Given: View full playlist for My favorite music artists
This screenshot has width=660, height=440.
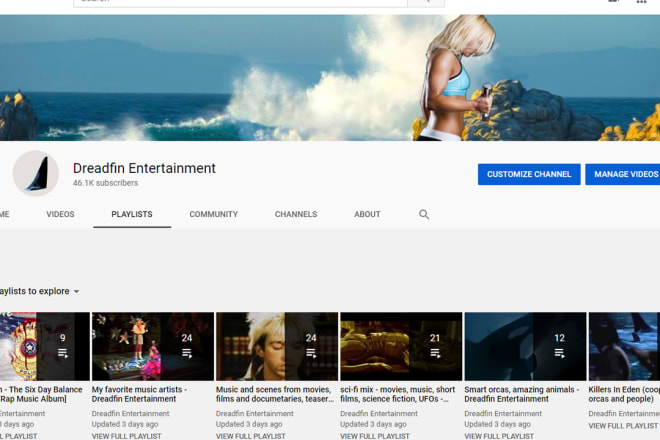Looking at the screenshot, I should pyautogui.click(x=126, y=436).
